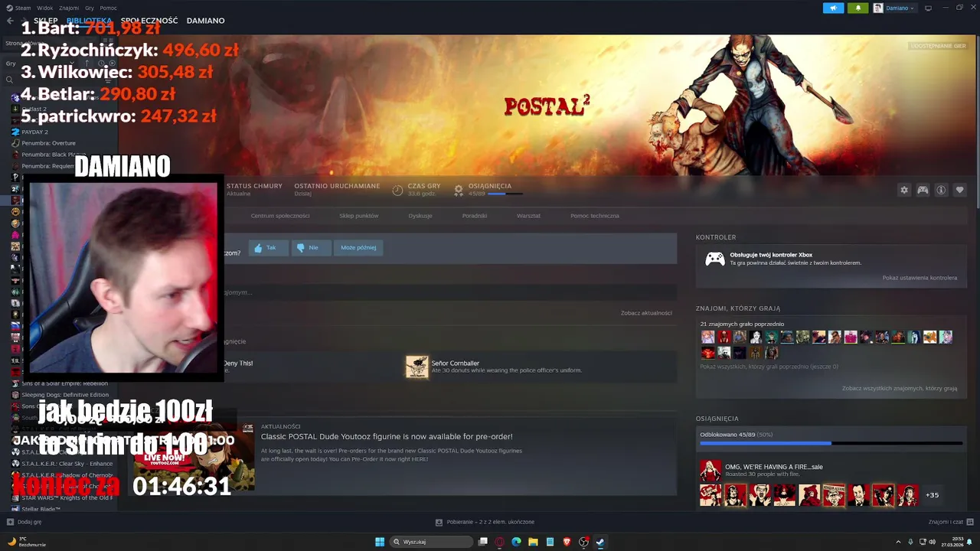The height and width of the screenshot is (551, 980).
Task: Click the achievements progress bar 45/89
Action: tap(831, 443)
